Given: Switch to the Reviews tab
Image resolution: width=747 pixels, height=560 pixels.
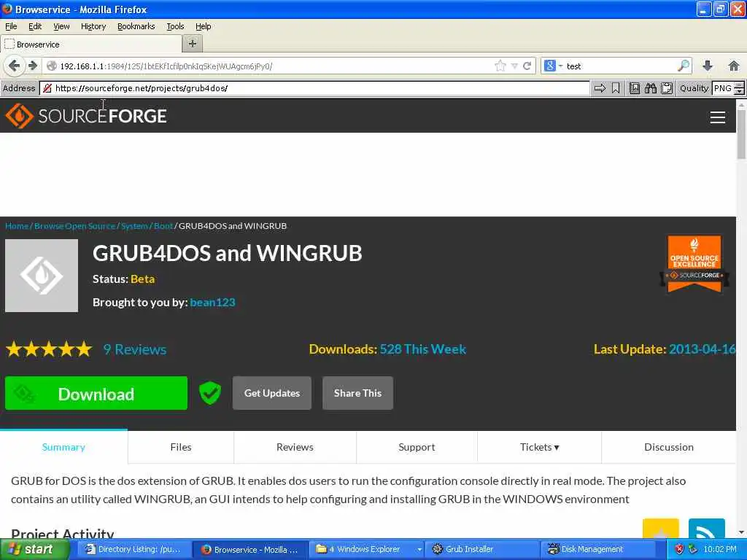Looking at the screenshot, I should [x=295, y=447].
